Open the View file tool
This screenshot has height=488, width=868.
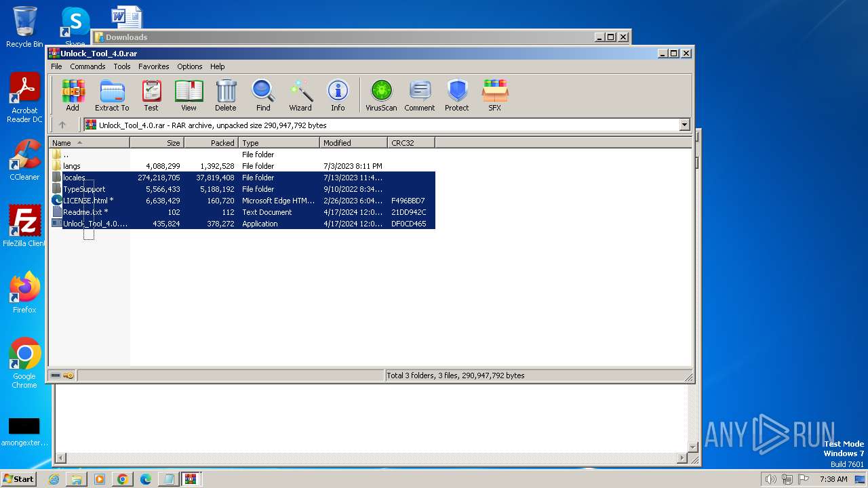point(189,96)
